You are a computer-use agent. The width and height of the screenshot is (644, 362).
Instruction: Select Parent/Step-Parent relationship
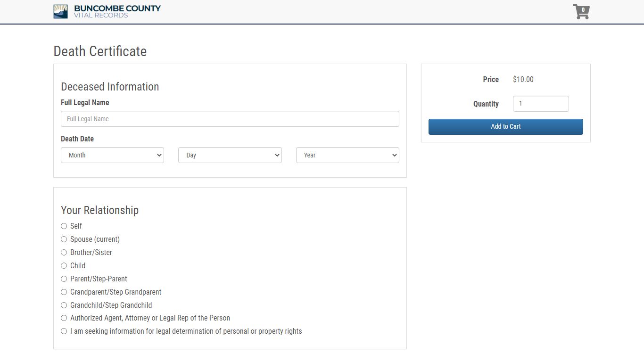point(64,279)
